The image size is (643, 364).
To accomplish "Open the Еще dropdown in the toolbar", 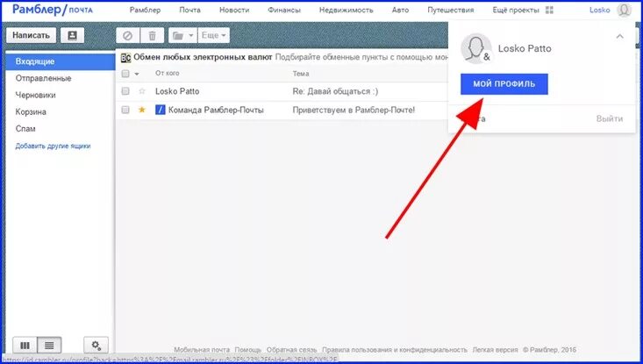I will 214,36.
